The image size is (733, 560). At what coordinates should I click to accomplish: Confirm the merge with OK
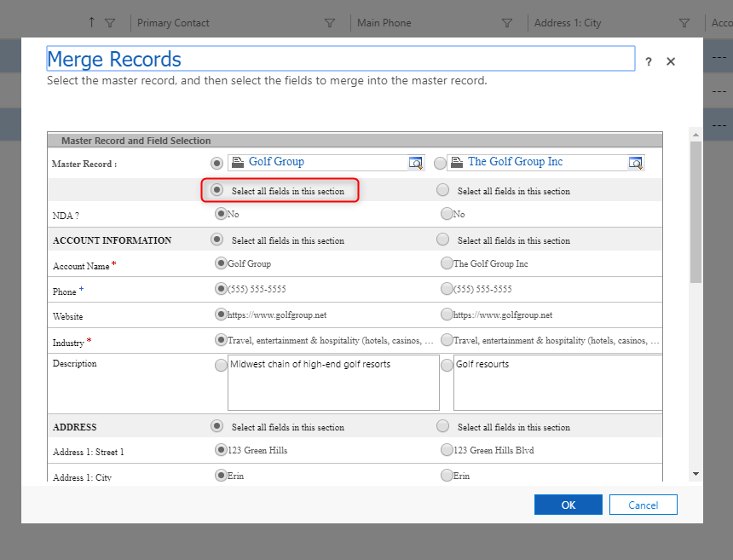(x=568, y=505)
